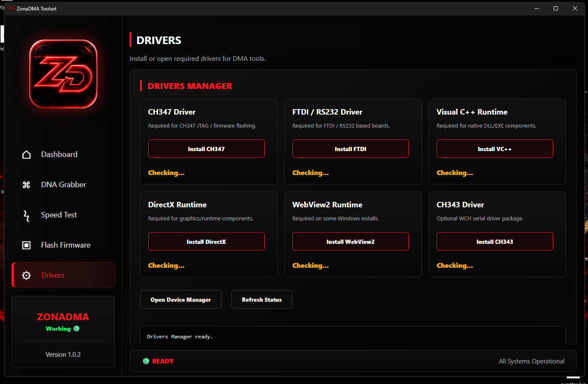The width and height of the screenshot is (588, 384).
Task: Click the Visual C++ Runtime heading
Action: (x=472, y=112)
